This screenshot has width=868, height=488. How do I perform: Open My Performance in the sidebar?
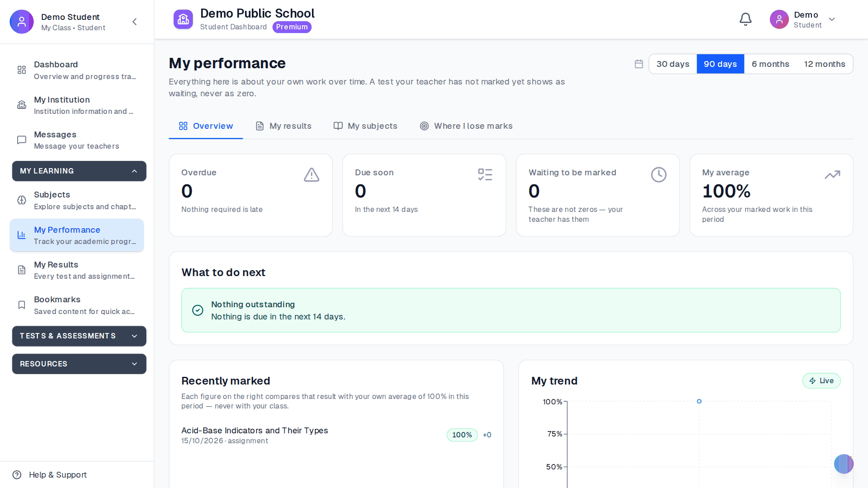pyautogui.click(x=77, y=235)
